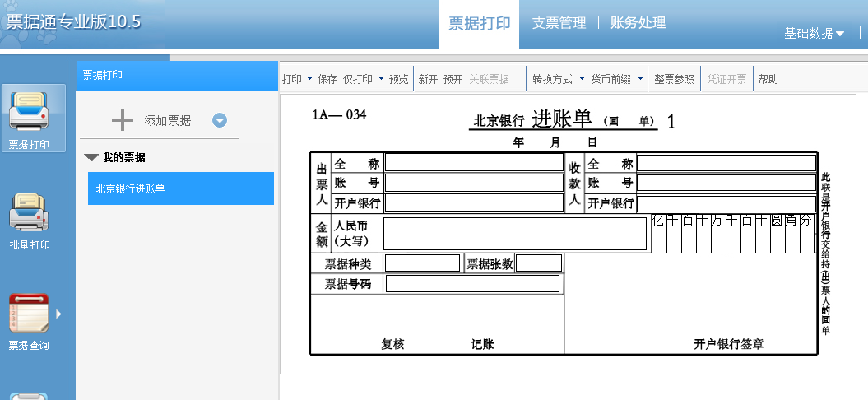
Task: Click the 票据号码 input field
Action: coord(472,284)
